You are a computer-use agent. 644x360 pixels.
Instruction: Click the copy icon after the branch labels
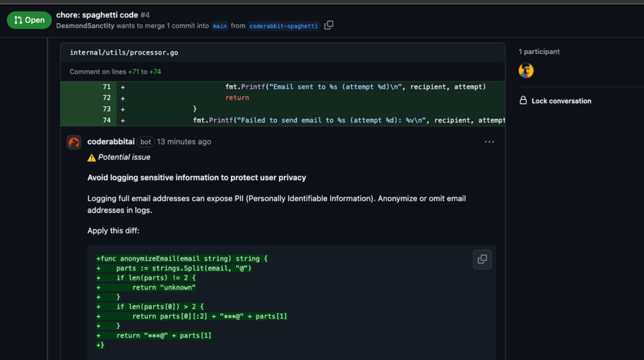(x=330, y=25)
